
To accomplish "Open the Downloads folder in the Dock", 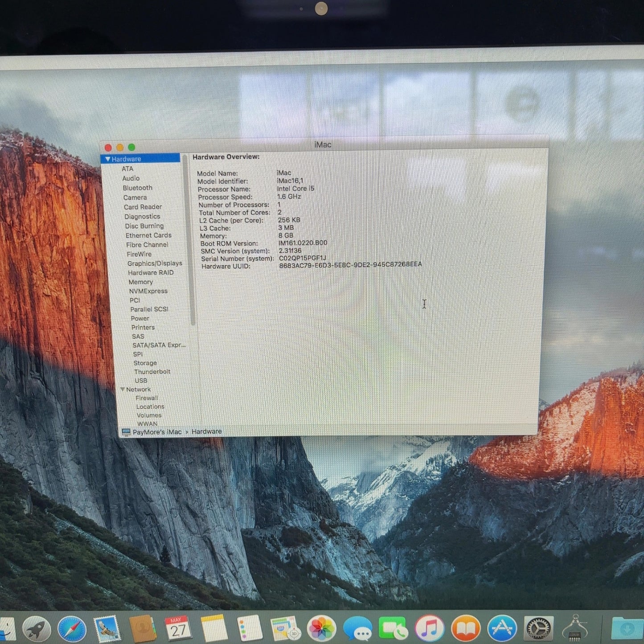I will click(x=628, y=629).
